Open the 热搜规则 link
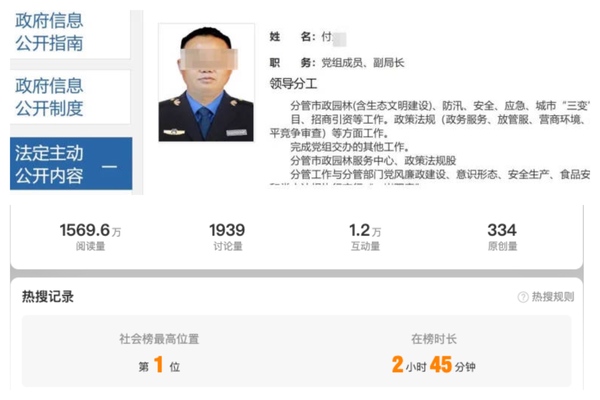This screenshot has width=600, height=400. (x=552, y=297)
